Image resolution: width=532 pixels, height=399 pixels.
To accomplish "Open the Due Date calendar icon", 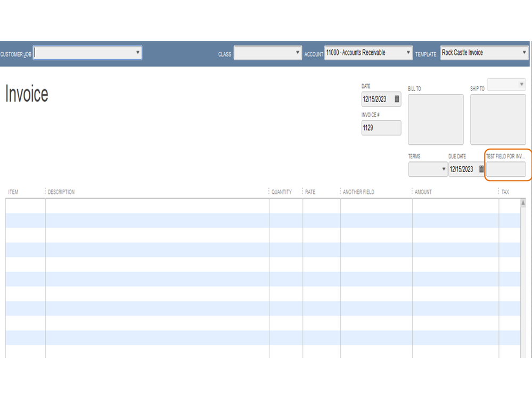I will 481,169.
